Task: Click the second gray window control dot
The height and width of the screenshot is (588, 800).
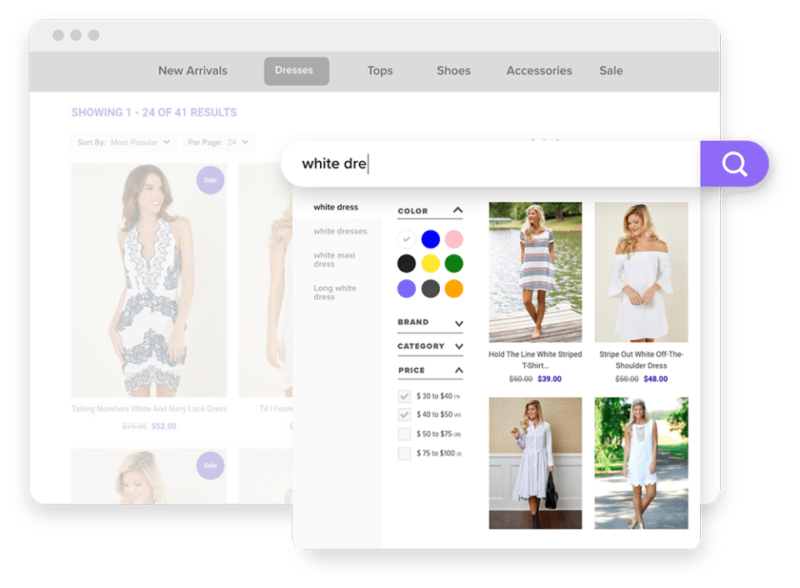Action: pyautogui.click(x=76, y=35)
